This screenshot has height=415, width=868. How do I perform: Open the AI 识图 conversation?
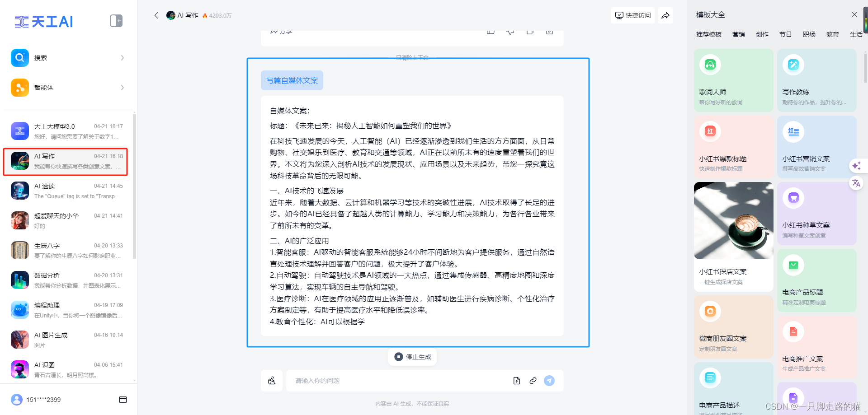point(67,369)
